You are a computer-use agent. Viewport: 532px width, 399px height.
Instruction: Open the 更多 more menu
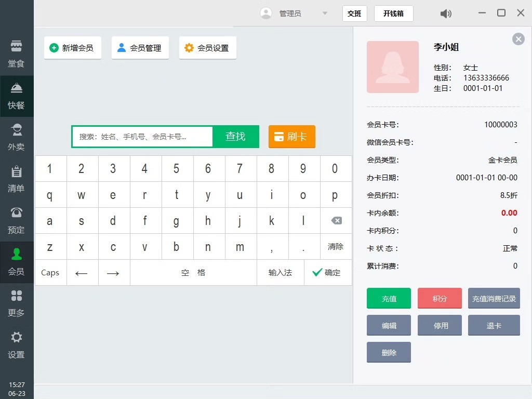(x=17, y=303)
